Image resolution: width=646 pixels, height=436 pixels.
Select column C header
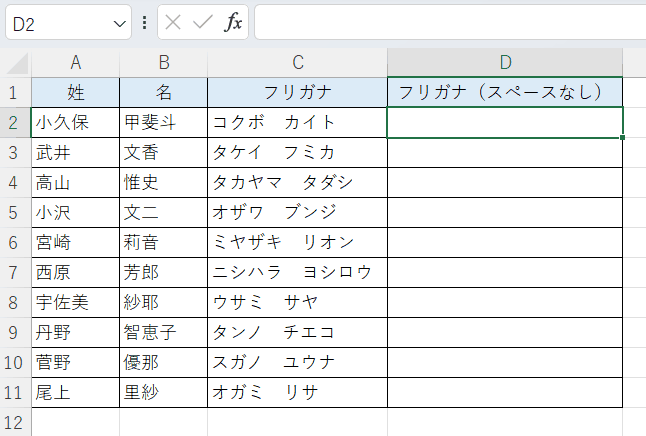pyautogui.click(x=297, y=63)
